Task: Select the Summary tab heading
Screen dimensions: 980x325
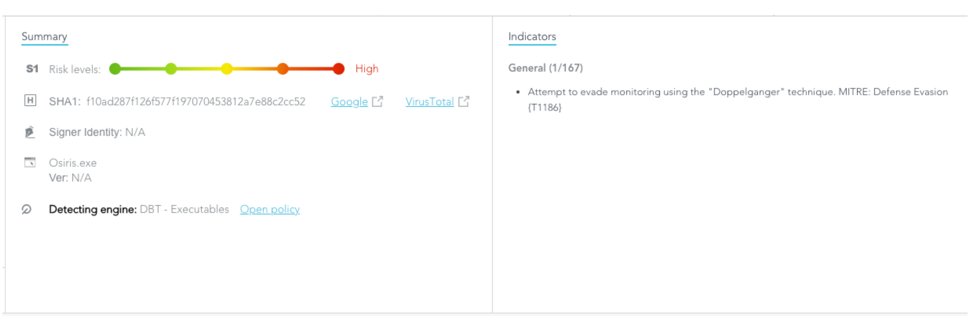Action: point(44,37)
